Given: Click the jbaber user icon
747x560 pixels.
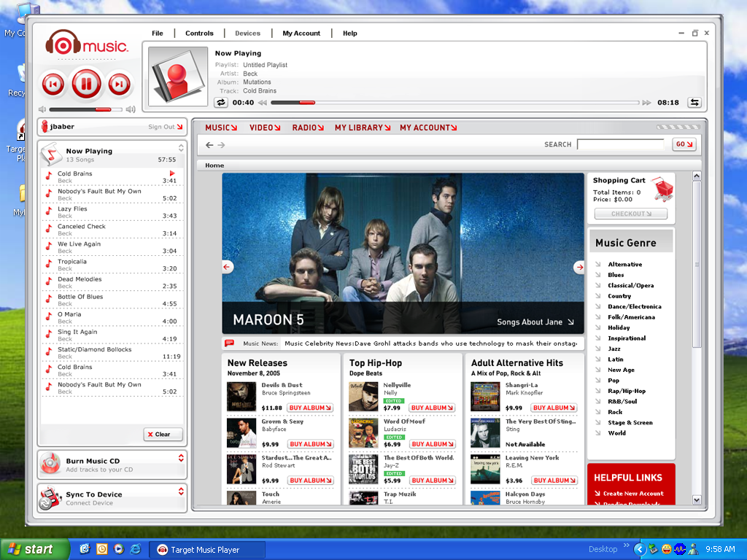Looking at the screenshot, I should tap(44, 126).
